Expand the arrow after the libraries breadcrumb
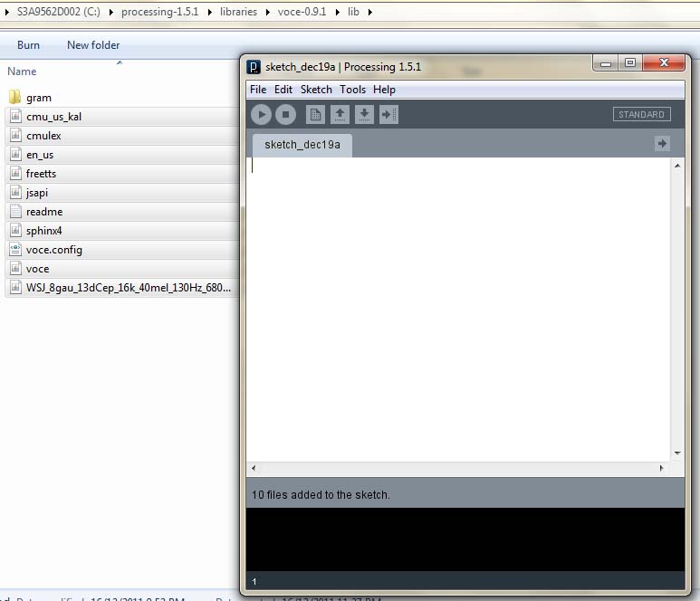700x601 pixels. pyautogui.click(x=268, y=12)
